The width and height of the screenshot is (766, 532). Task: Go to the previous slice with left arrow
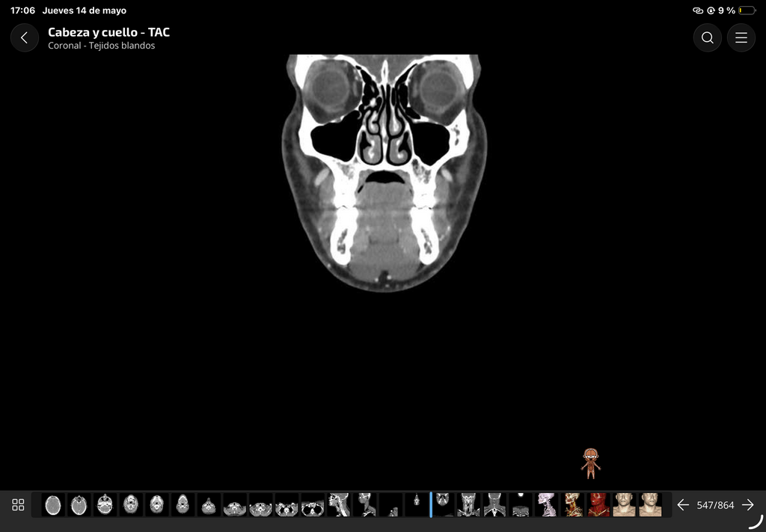pos(683,505)
